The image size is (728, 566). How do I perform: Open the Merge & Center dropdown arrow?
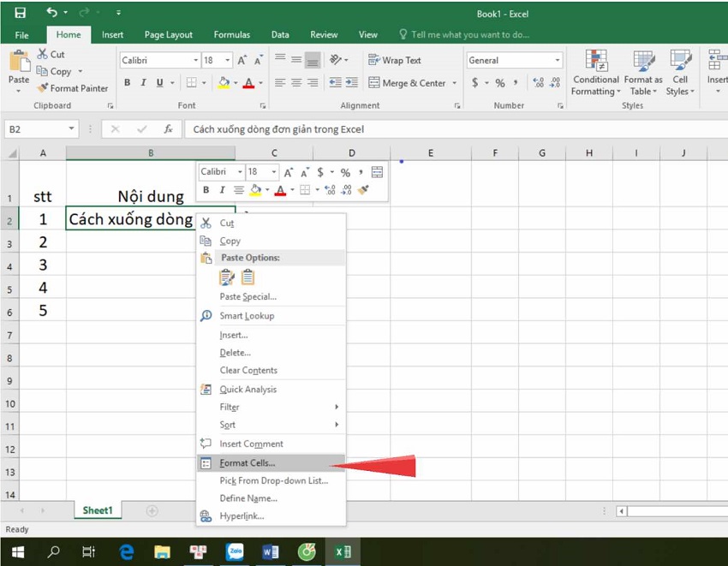click(455, 83)
